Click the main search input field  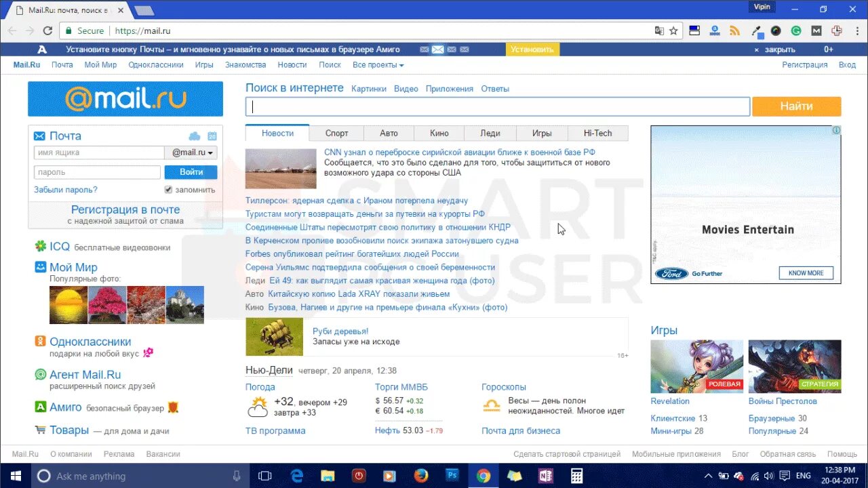498,106
